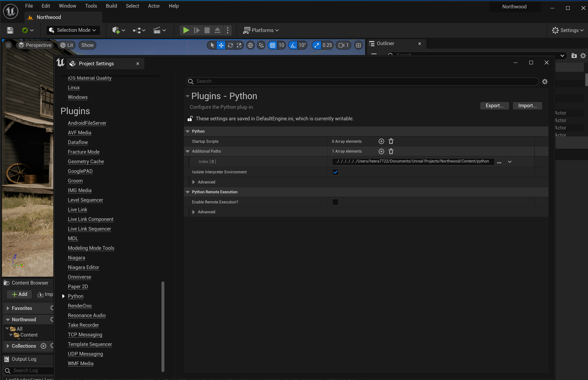Open the Build menu

coord(111,6)
